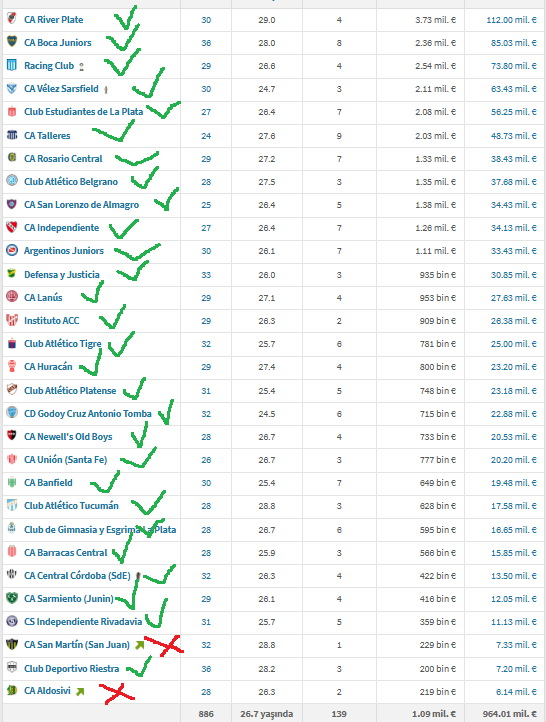The height and width of the screenshot is (722, 546).
Task: Click the Racing Club crest icon
Action: [12, 65]
